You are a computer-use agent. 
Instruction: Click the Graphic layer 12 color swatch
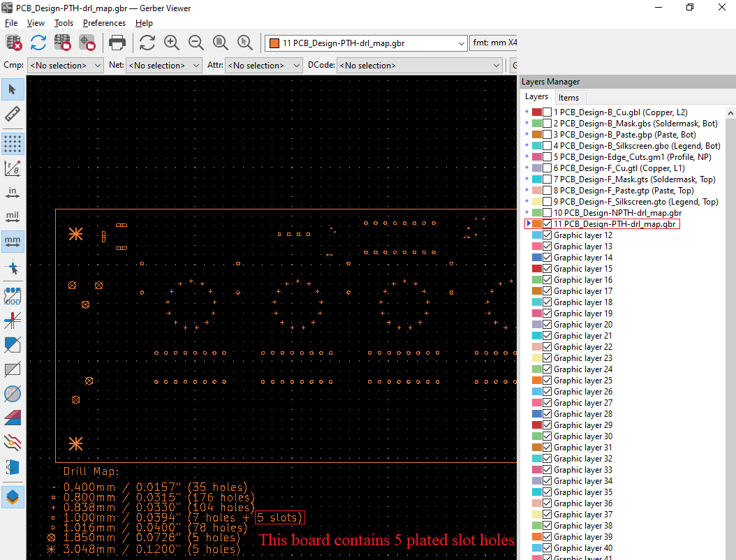click(537, 235)
